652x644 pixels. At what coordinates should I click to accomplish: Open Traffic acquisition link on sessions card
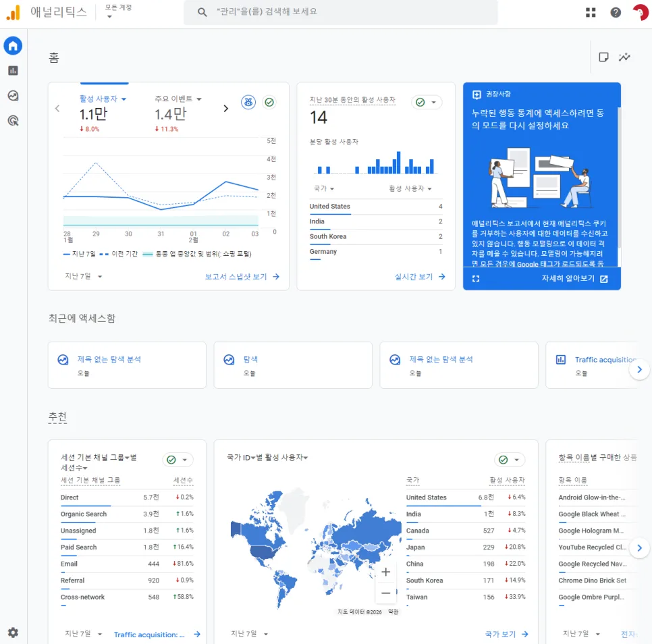pos(157,635)
